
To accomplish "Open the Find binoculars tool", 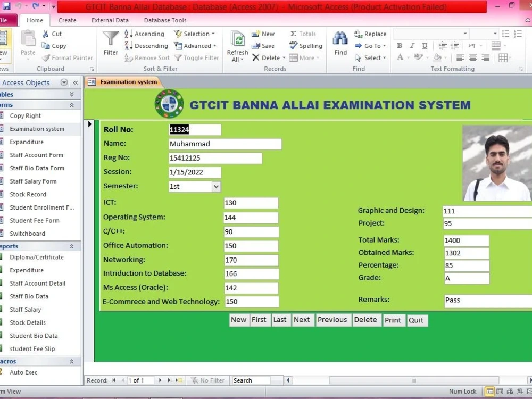I will 340,38.
